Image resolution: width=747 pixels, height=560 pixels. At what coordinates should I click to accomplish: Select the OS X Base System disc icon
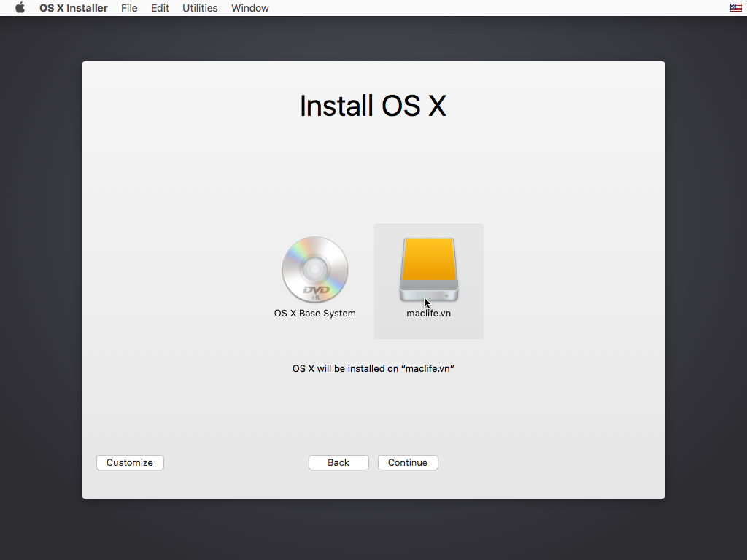click(315, 270)
